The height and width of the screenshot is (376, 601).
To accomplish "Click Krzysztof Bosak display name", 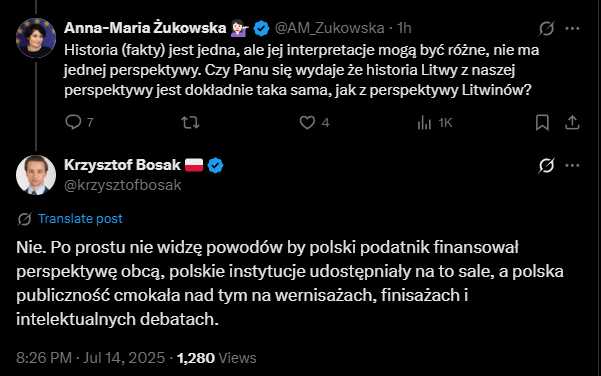I will (x=122, y=165).
